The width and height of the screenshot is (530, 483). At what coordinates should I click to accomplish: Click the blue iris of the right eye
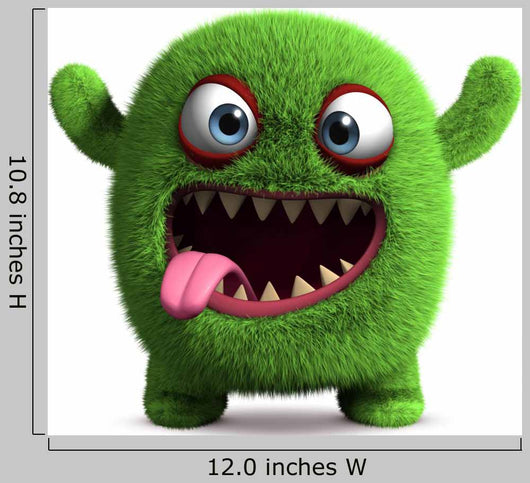coord(339,132)
